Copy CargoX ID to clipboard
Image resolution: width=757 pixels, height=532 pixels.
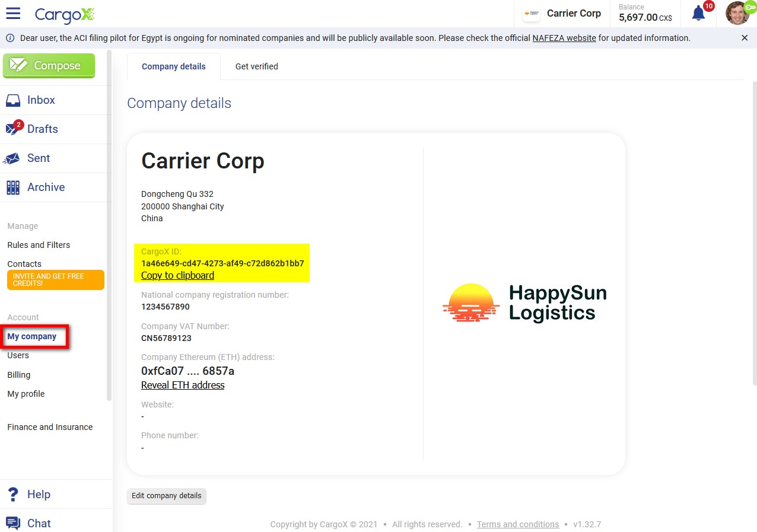click(177, 275)
